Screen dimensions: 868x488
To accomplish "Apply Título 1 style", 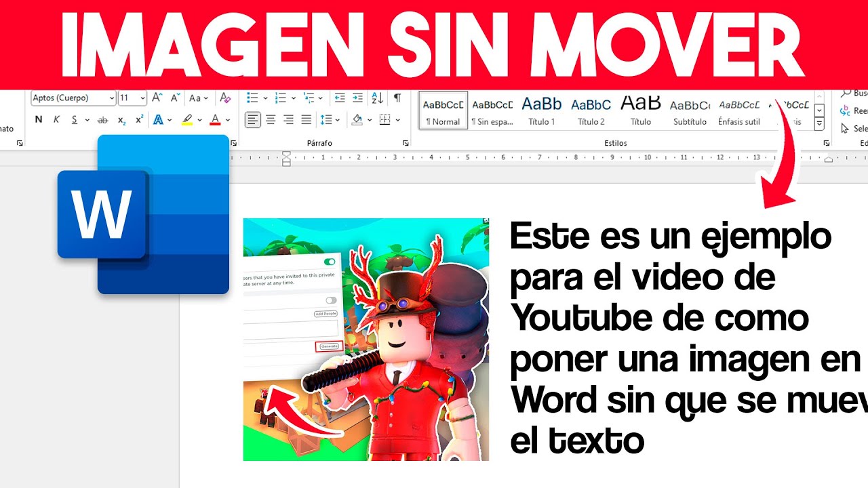I will (x=542, y=110).
